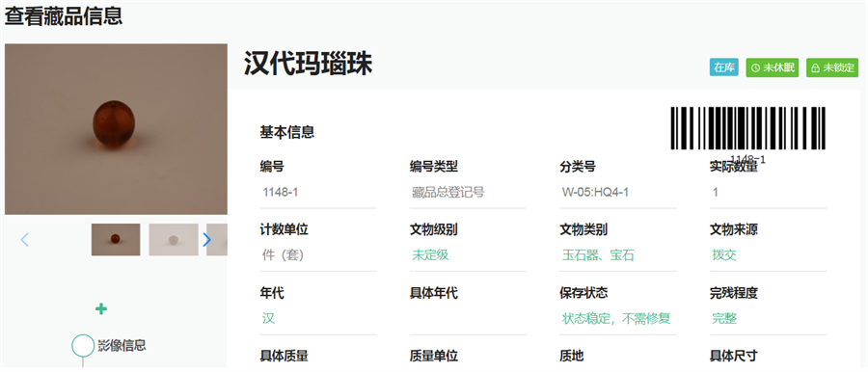
Task: Click the 文物类别 label
Action: point(583,229)
